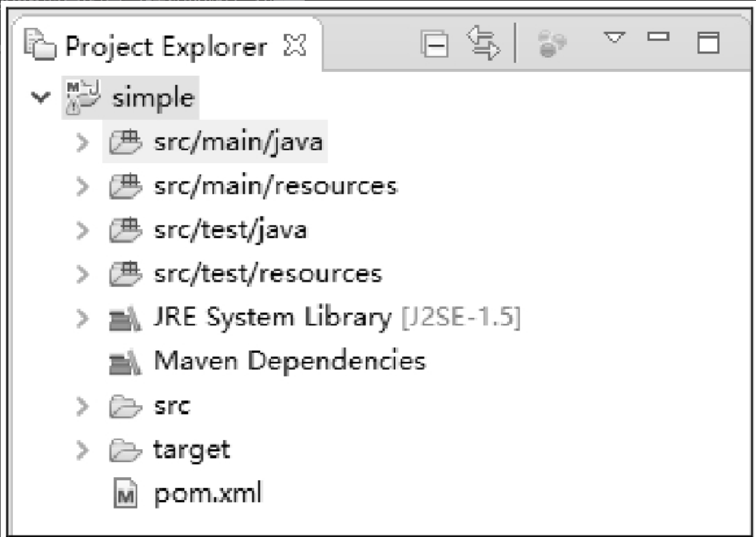This screenshot has width=756, height=537.
Task: Click the target folder icon
Action: click(x=126, y=450)
